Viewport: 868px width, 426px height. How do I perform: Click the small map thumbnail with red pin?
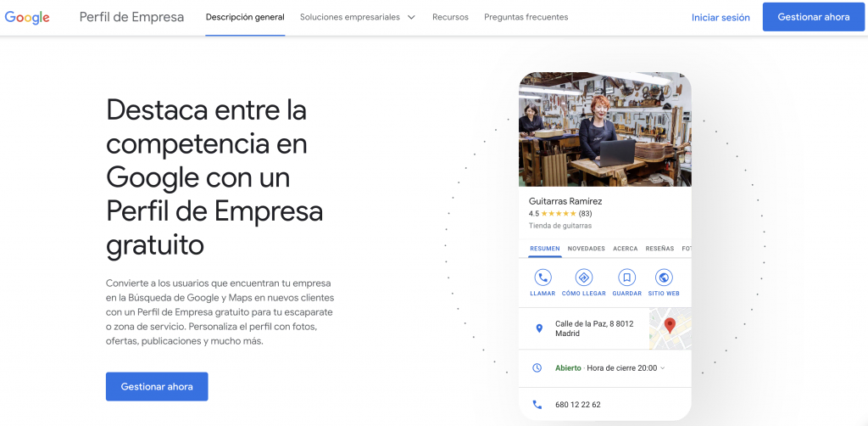670,328
